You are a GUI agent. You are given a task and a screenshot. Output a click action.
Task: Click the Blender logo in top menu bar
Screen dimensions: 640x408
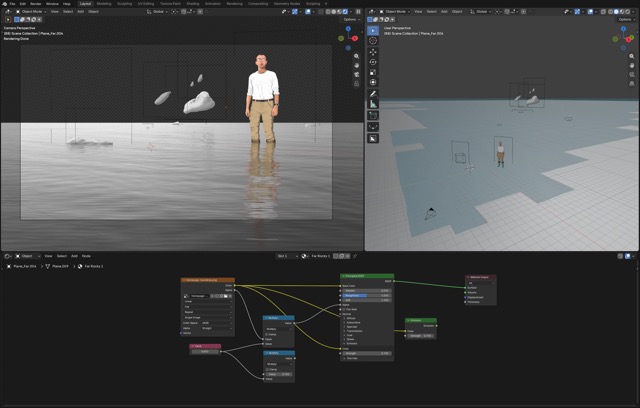point(4,4)
